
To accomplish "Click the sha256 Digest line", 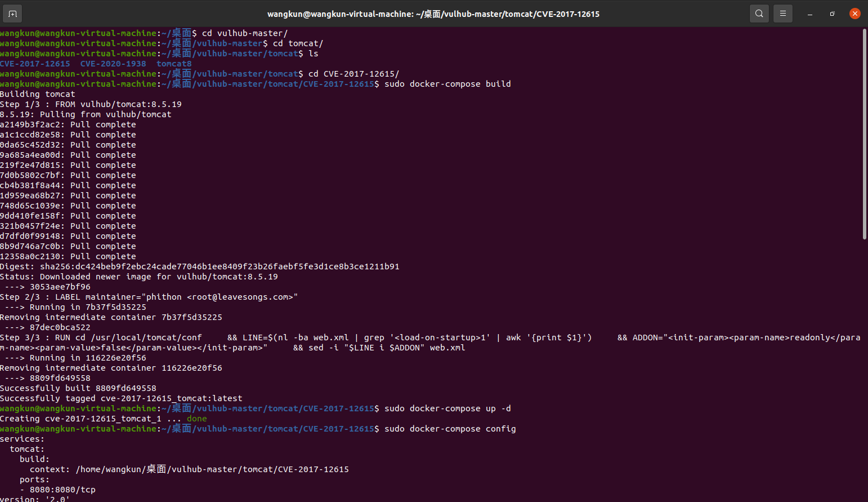I will tap(200, 266).
